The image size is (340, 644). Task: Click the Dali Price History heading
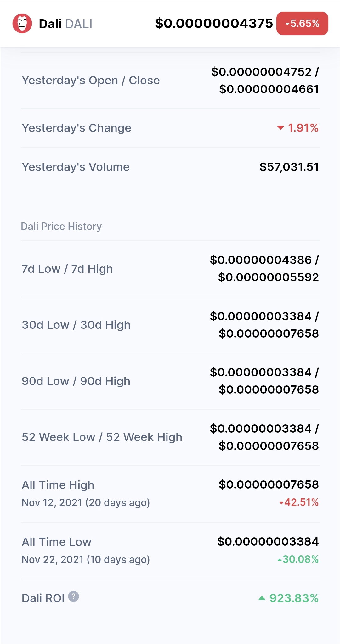[61, 227]
